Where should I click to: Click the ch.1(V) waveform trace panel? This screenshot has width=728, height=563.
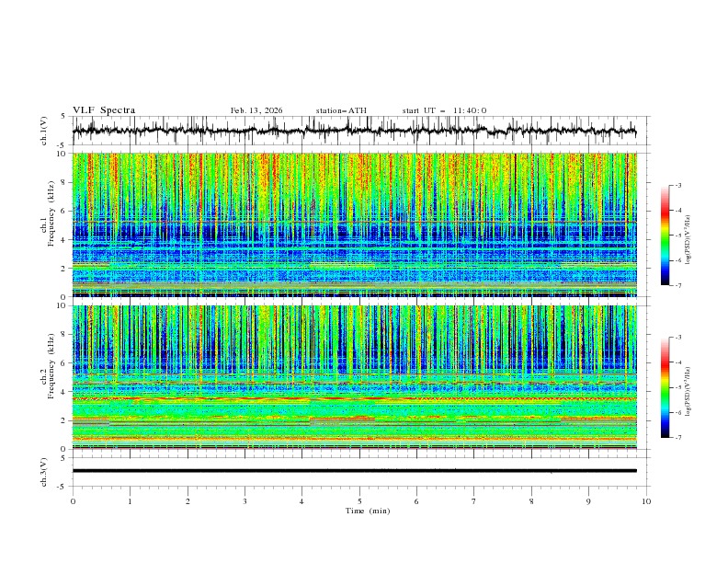tap(358, 131)
